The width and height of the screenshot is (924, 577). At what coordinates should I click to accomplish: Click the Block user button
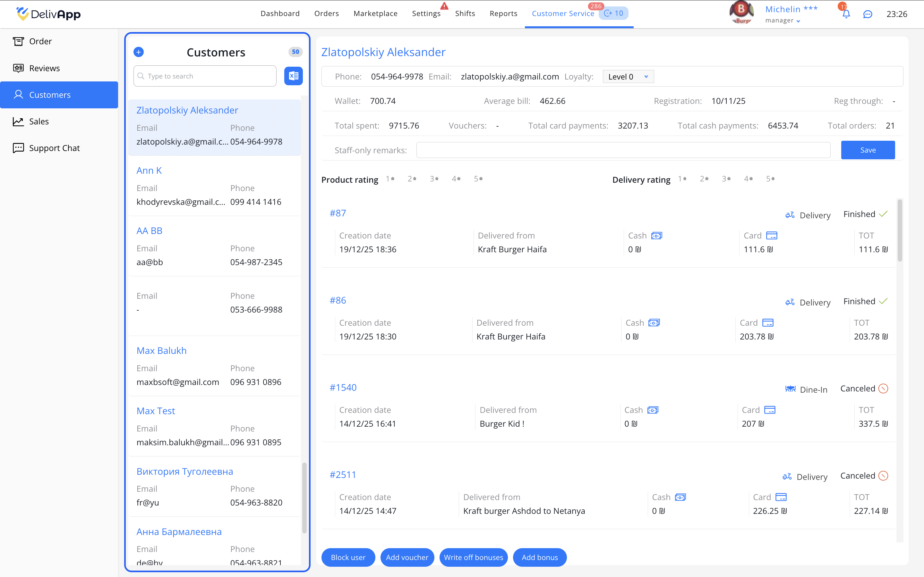[348, 557]
